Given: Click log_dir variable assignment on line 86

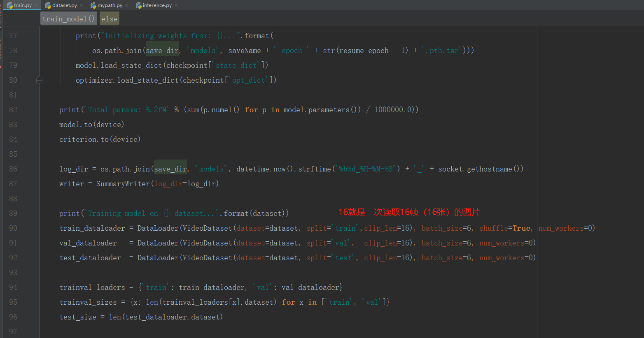Looking at the screenshot, I should pos(74,169).
